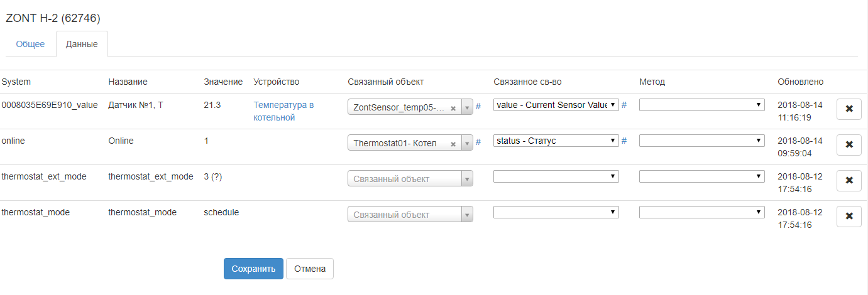868x295 pixels.
Task: Switch to the Общее tab
Action: pos(30,44)
